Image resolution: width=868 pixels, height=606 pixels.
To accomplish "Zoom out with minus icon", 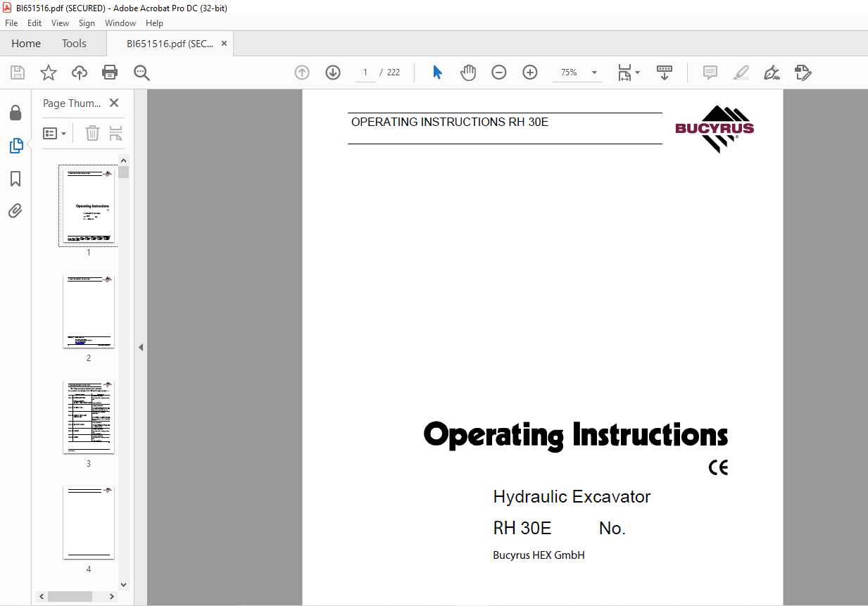I will 499,72.
